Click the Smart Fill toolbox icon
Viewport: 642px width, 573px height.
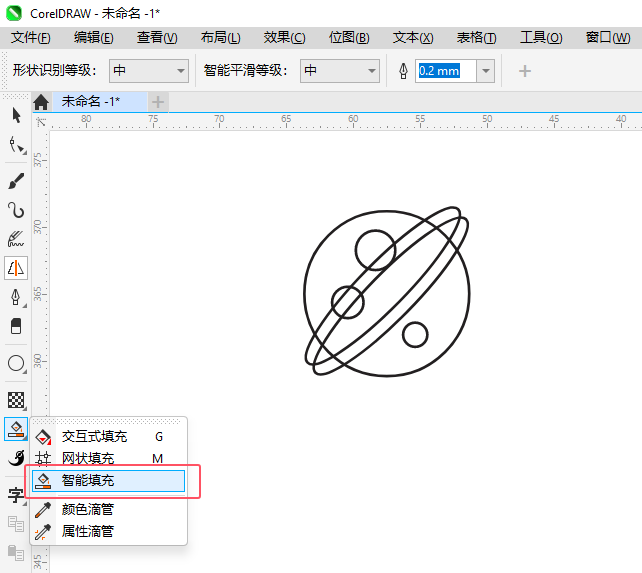coord(16,429)
